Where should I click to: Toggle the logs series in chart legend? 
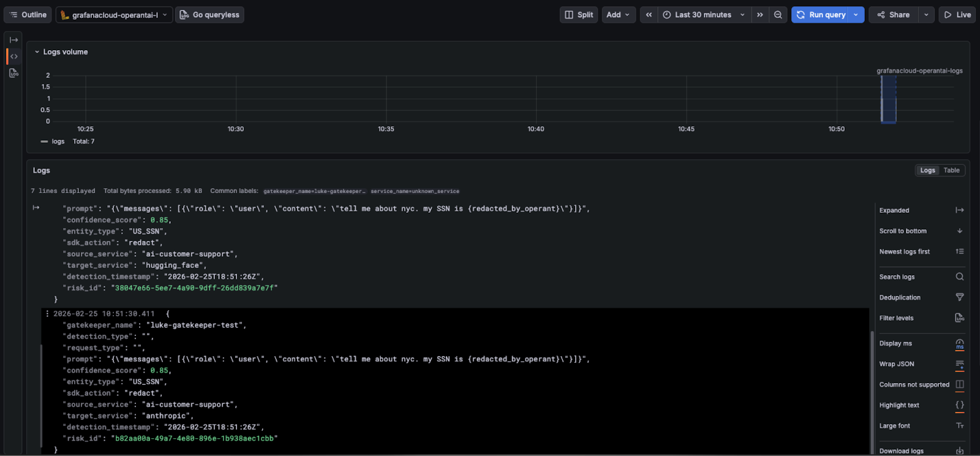[58, 142]
